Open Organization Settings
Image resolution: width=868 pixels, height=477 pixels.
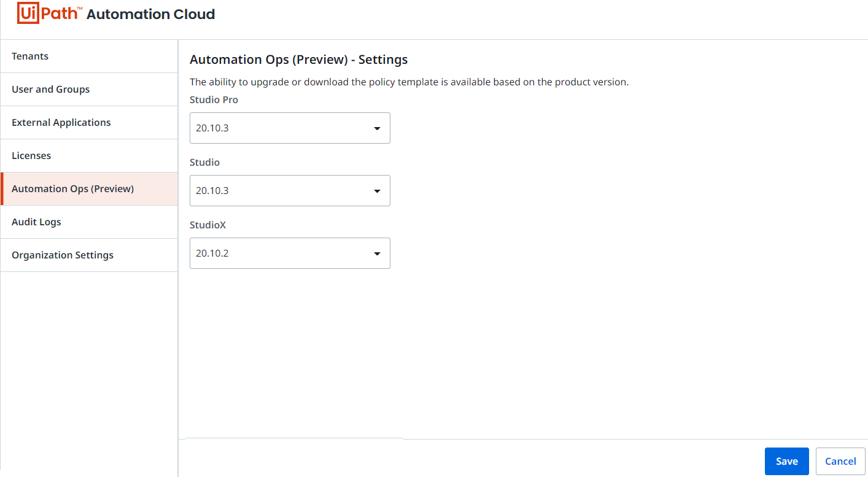(x=89, y=255)
